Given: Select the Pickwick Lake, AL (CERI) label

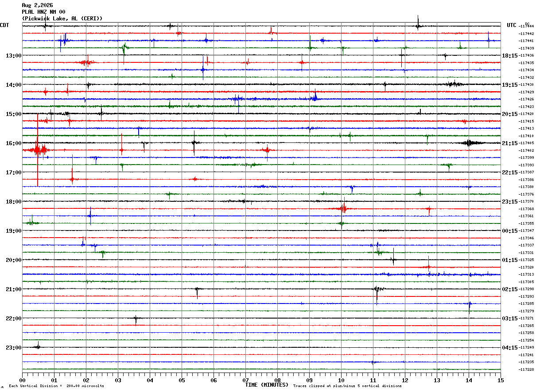Looking at the screenshot, I should tap(62, 19).
